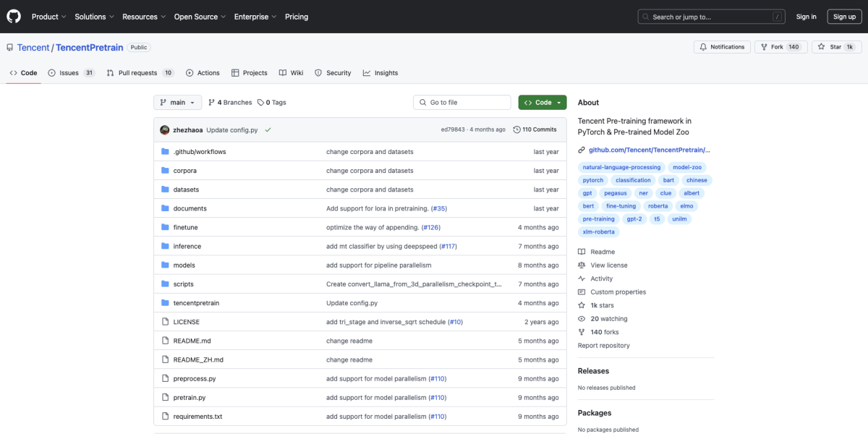Open the Product menu in header
868x434 pixels.
48,17
